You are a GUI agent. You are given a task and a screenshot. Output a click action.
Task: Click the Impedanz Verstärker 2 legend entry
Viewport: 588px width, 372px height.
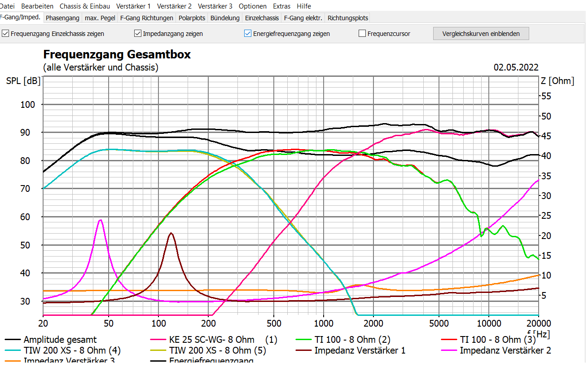[x=496, y=350]
